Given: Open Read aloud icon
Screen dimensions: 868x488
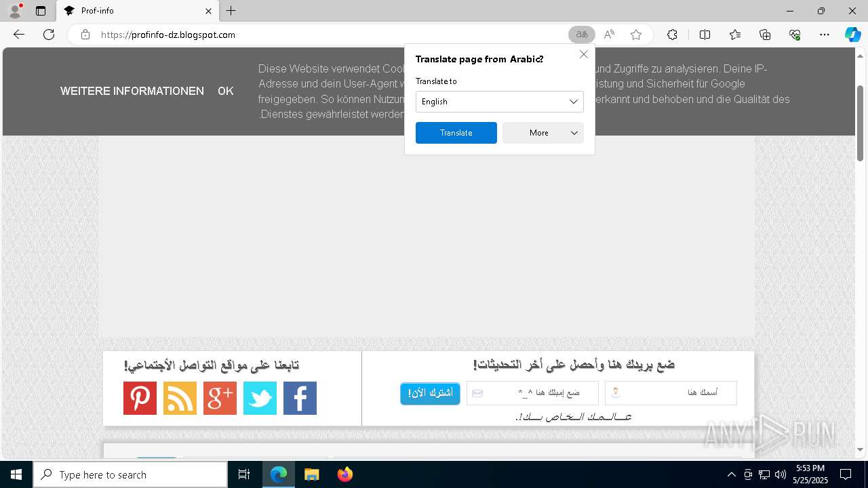Looking at the screenshot, I should tap(609, 35).
